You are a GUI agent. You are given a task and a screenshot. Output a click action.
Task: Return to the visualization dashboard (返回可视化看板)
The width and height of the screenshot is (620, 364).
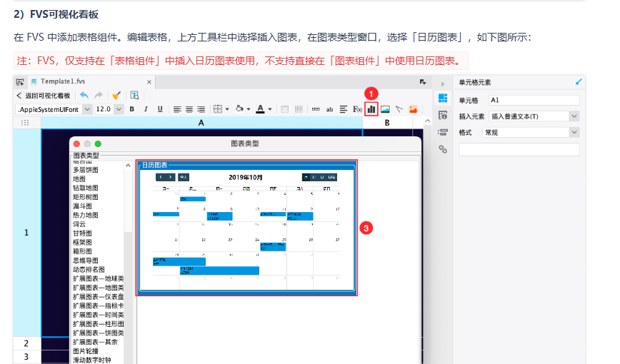pos(44,96)
